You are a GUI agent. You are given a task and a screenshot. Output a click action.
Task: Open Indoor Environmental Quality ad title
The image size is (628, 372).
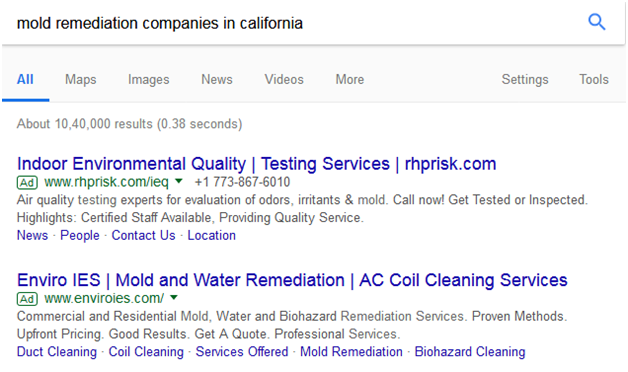point(256,164)
